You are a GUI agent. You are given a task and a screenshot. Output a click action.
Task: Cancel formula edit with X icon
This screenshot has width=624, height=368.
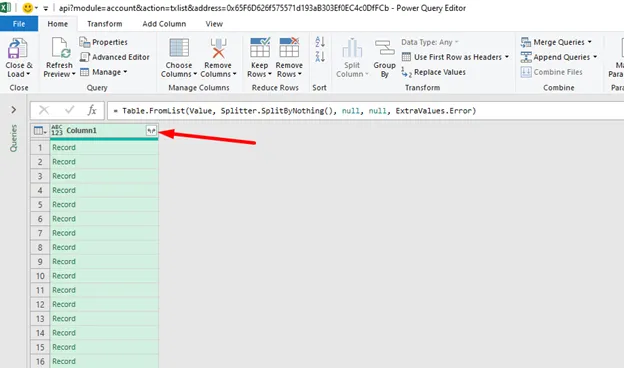(44, 110)
